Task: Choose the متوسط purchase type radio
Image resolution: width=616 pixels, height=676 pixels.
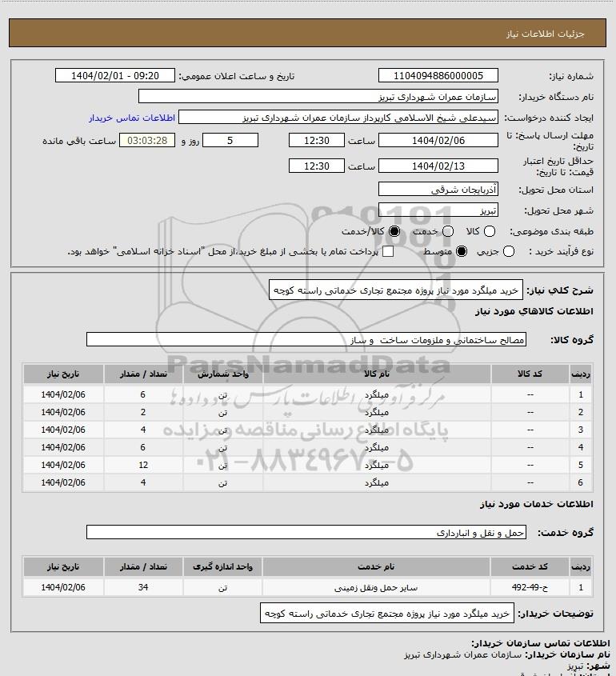Action: (462, 251)
